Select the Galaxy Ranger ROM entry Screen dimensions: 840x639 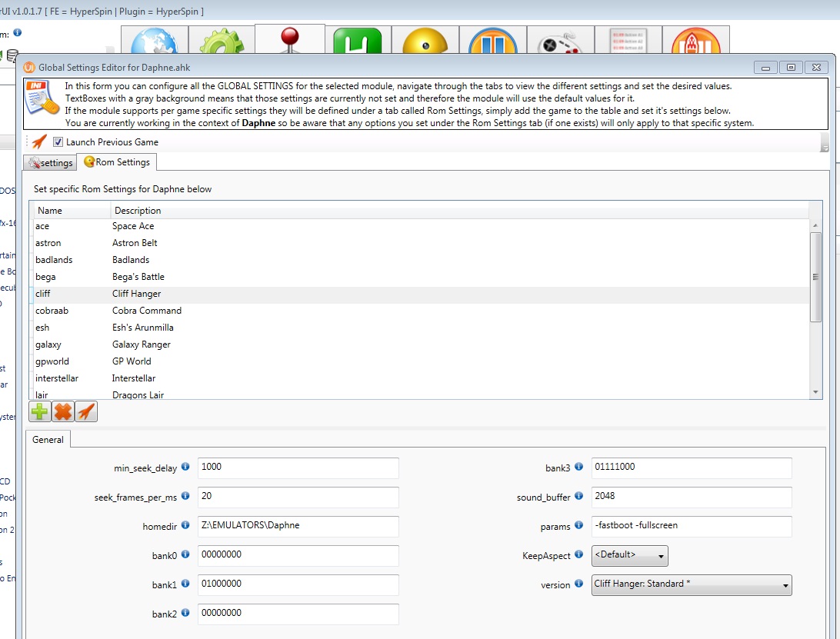[141, 344]
